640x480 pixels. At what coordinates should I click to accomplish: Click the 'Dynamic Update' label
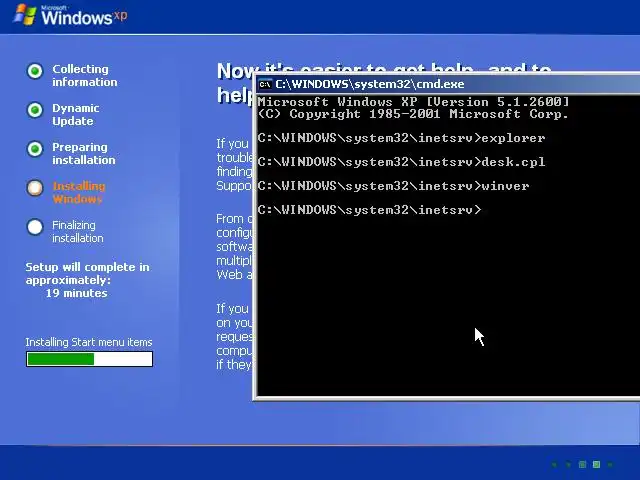click(x=76, y=115)
